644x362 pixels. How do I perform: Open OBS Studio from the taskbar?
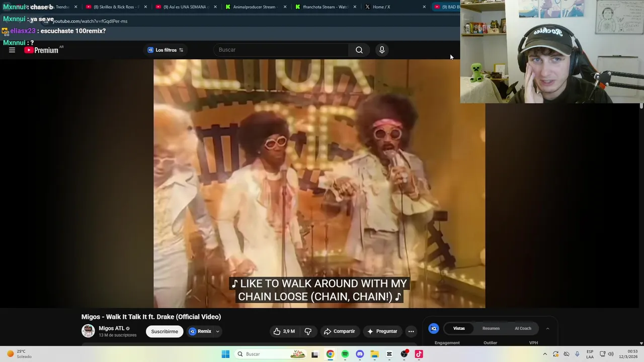[404, 354]
